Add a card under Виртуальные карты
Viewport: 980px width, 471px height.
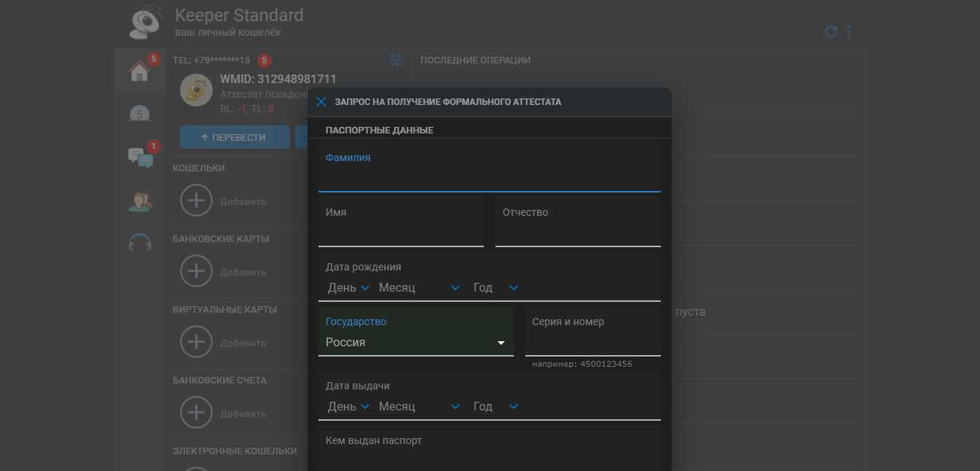[x=196, y=342]
